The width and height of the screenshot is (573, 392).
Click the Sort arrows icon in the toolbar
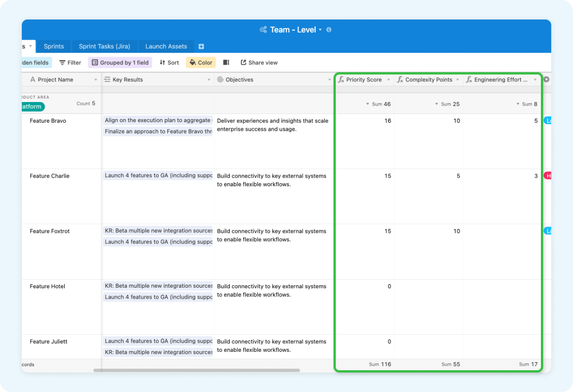[168, 62]
